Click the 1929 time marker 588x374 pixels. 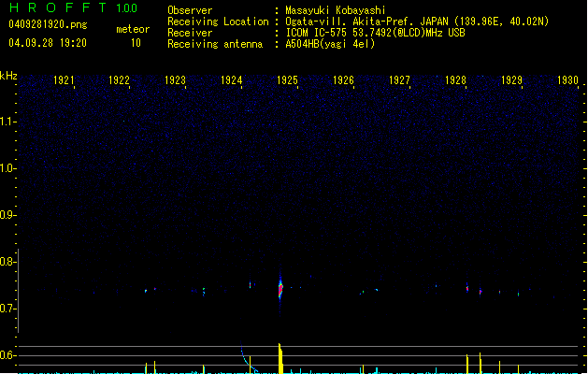pyautogui.click(x=511, y=80)
